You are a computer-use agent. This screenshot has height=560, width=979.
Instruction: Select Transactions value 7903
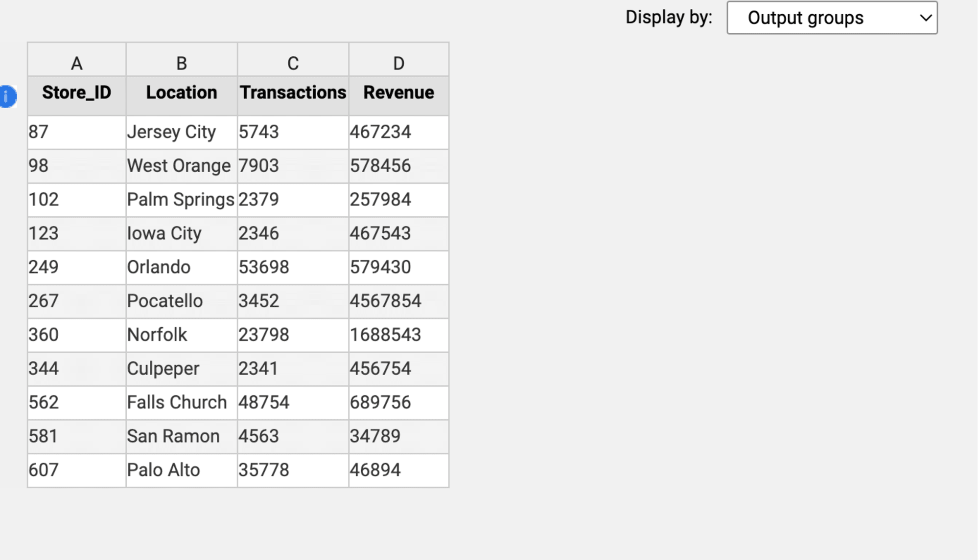tap(293, 166)
